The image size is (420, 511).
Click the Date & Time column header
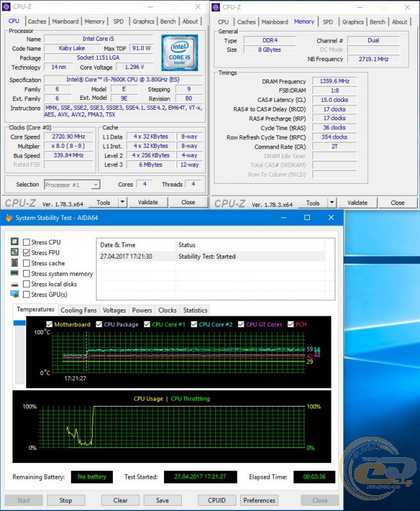click(136, 245)
